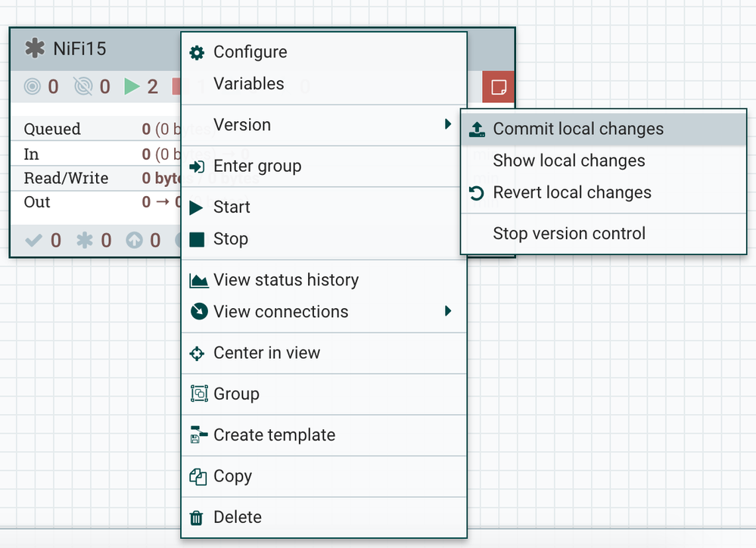756x548 pixels.
Task: Select Stop version control option
Action: (x=569, y=233)
